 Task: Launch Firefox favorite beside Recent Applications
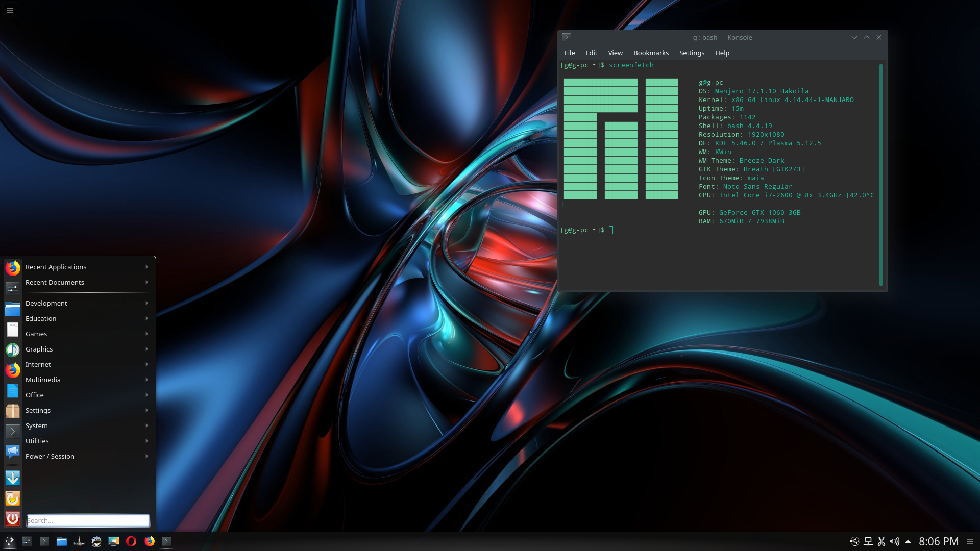(13, 268)
